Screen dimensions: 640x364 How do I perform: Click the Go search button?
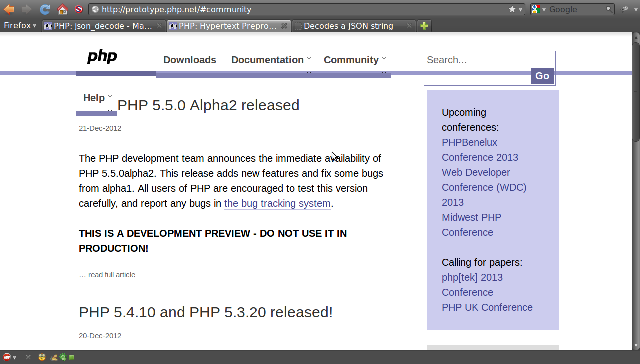click(x=542, y=76)
